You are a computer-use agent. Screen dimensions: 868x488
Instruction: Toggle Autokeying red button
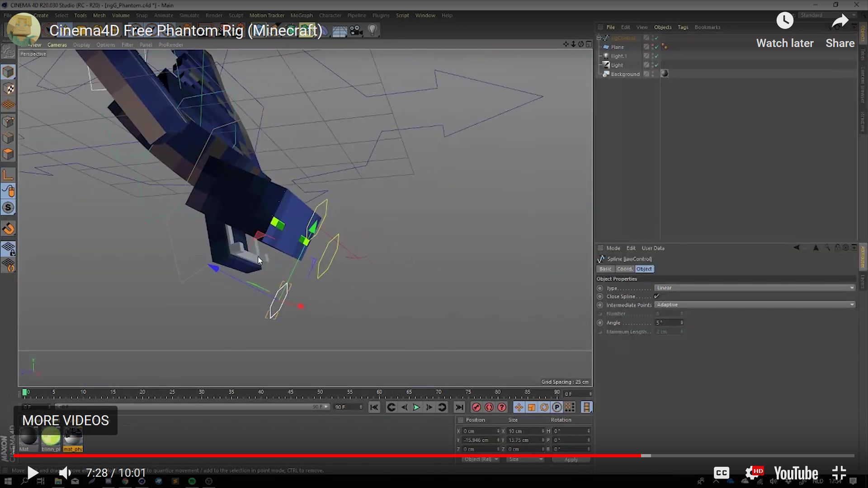(x=489, y=408)
